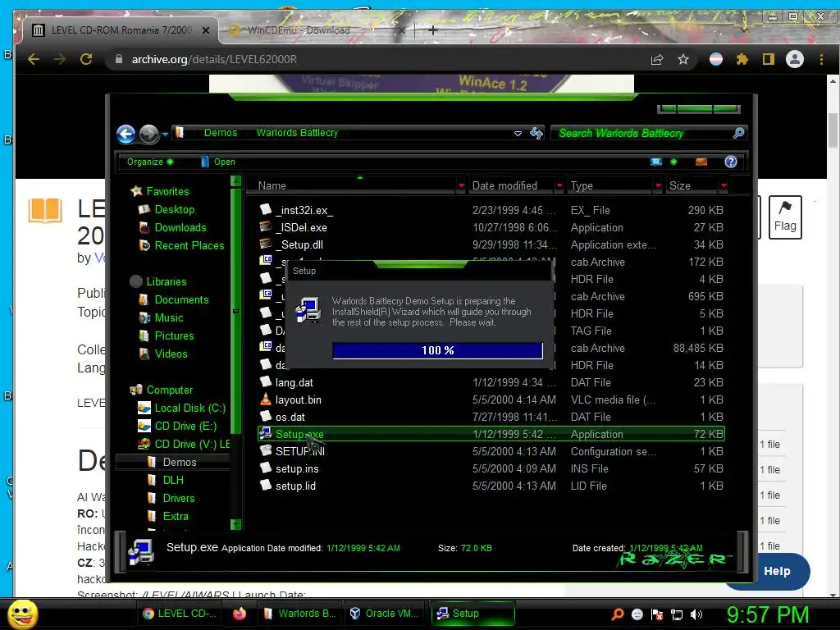Click the blue help question mark icon

point(731,162)
